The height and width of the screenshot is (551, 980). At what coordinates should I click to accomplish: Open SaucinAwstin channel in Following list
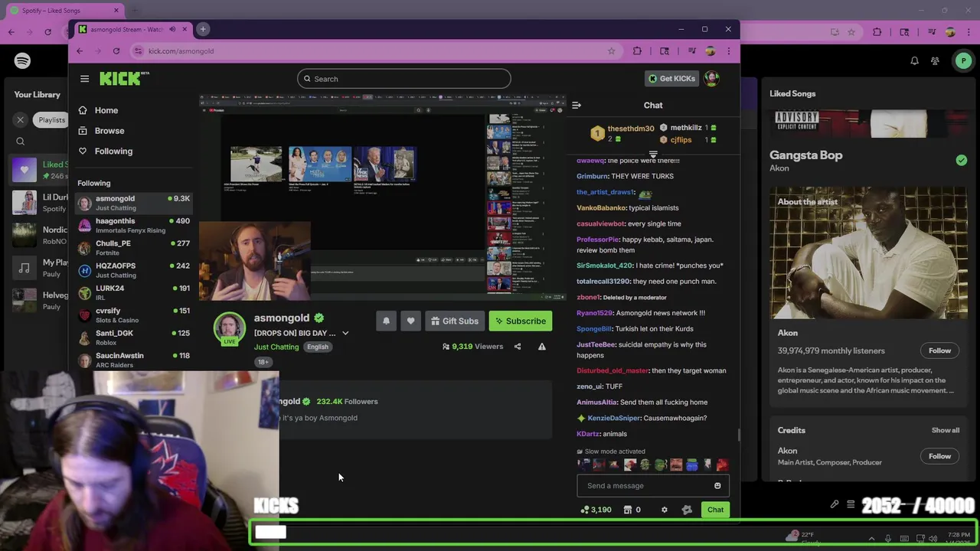[x=133, y=360]
